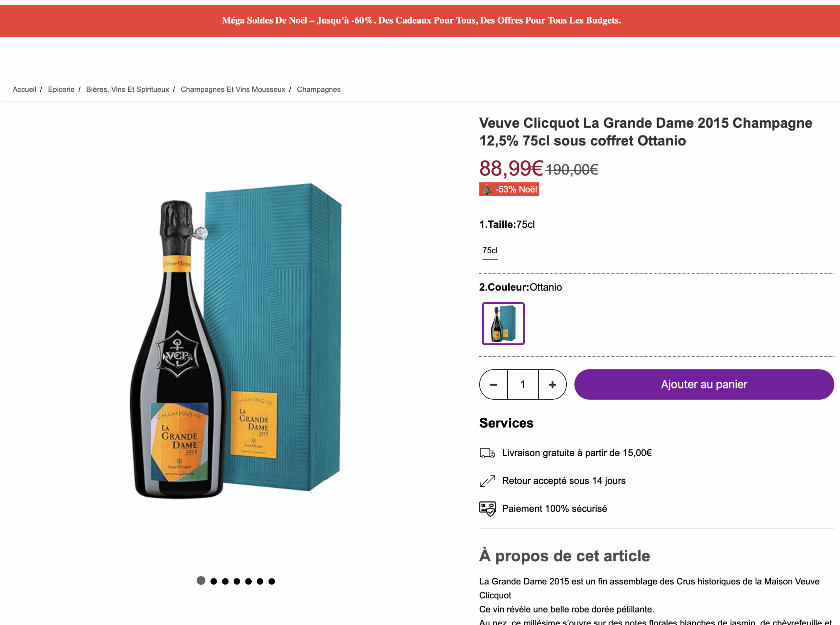Screen dimensions: 840x625
Task: Open Bières, Vins Et Spiritueux breadcrumb
Action: 128,89
